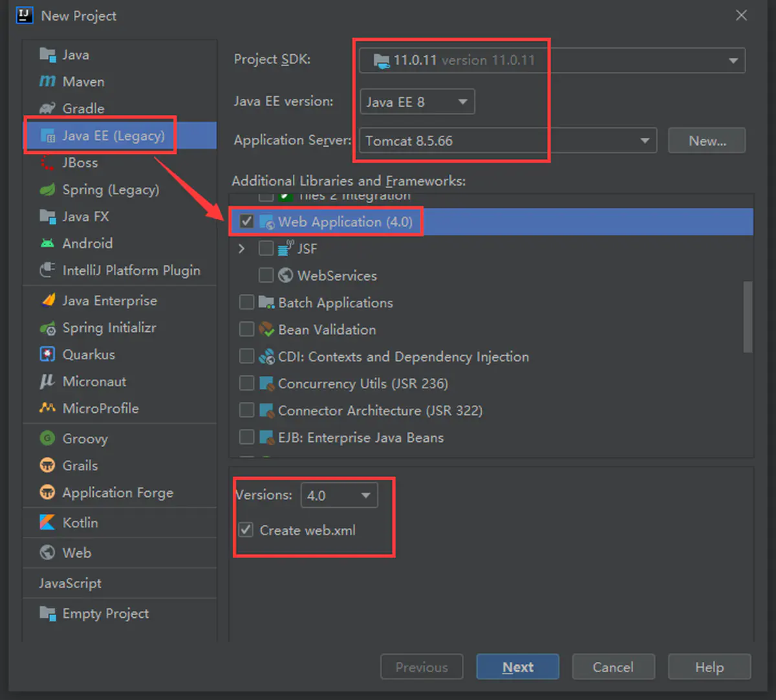Viewport: 776px width, 700px height.
Task: Click the libraries list vertical scrollbar
Action: click(748, 316)
